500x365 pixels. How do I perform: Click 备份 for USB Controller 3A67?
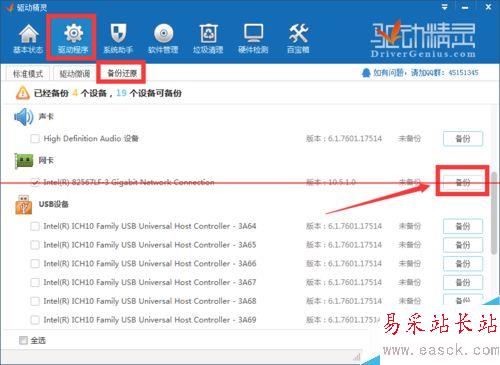pyautogui.click(x=463, y=283)
